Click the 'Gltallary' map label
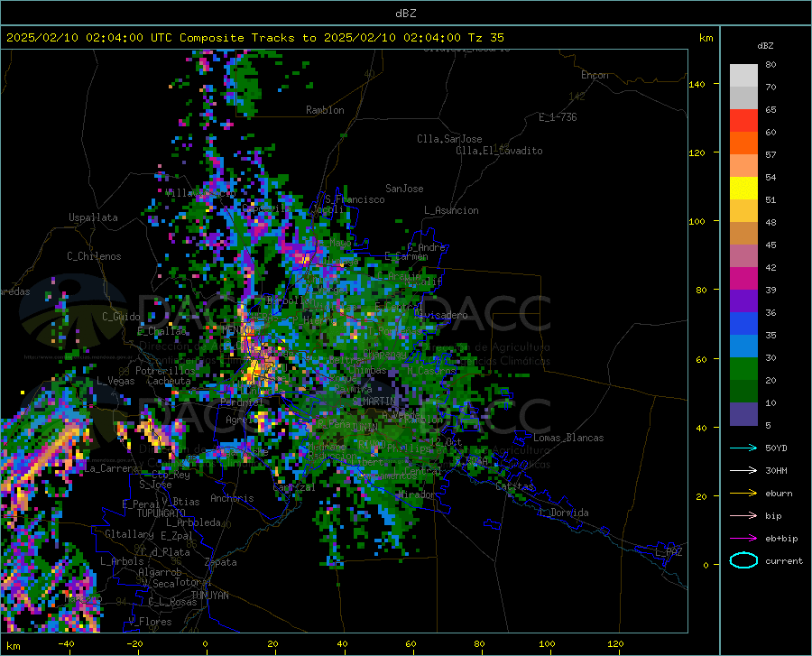This screenshot has width=812, height=656. [x=129, y=534]
